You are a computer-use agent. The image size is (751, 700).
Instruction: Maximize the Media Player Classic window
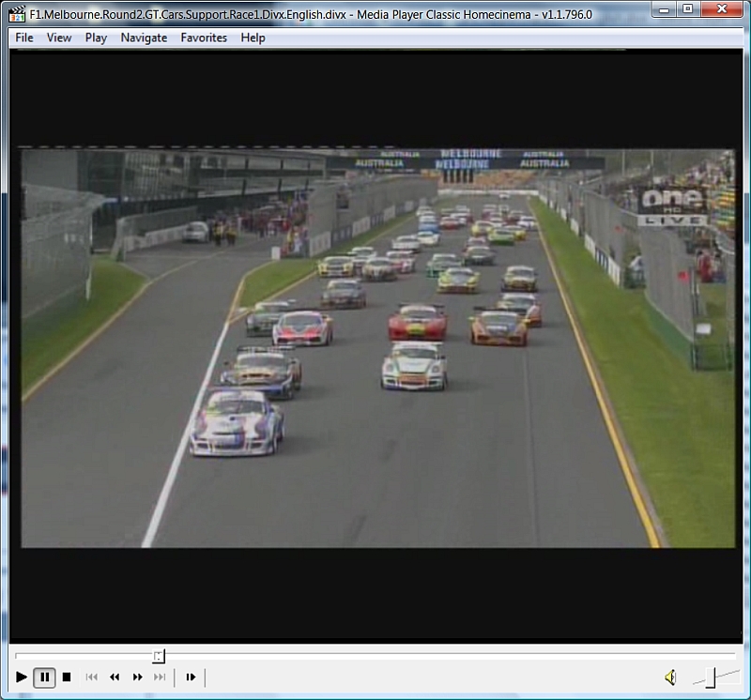pos(687,9)
